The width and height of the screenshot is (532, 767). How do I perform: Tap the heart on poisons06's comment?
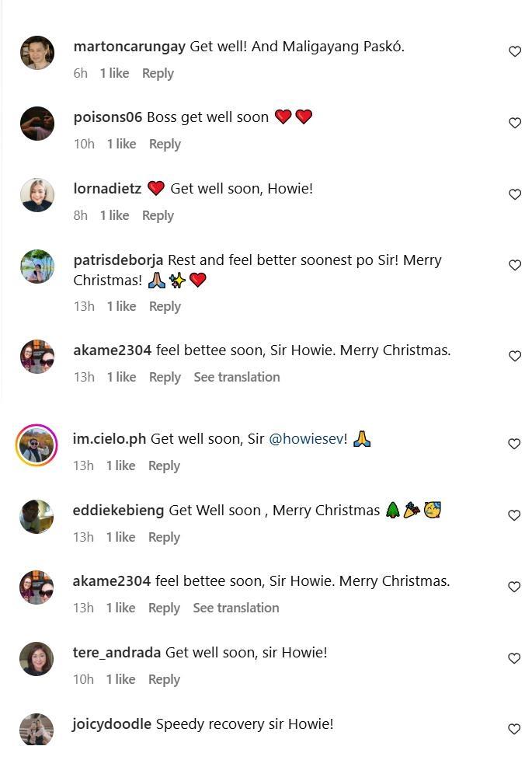pos(515,123)
